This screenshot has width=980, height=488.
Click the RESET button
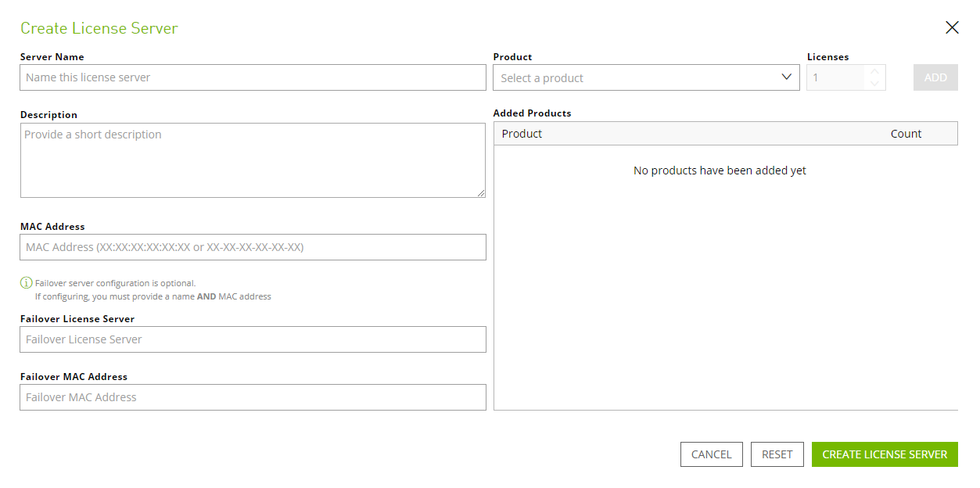(777, 454)
